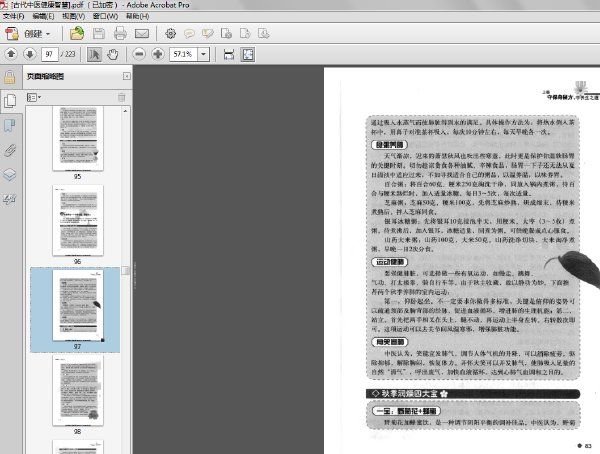Open the Bookmarks panel in sidebar
The width and height of the screenshot is (600, 454).
tap(10, 126)
